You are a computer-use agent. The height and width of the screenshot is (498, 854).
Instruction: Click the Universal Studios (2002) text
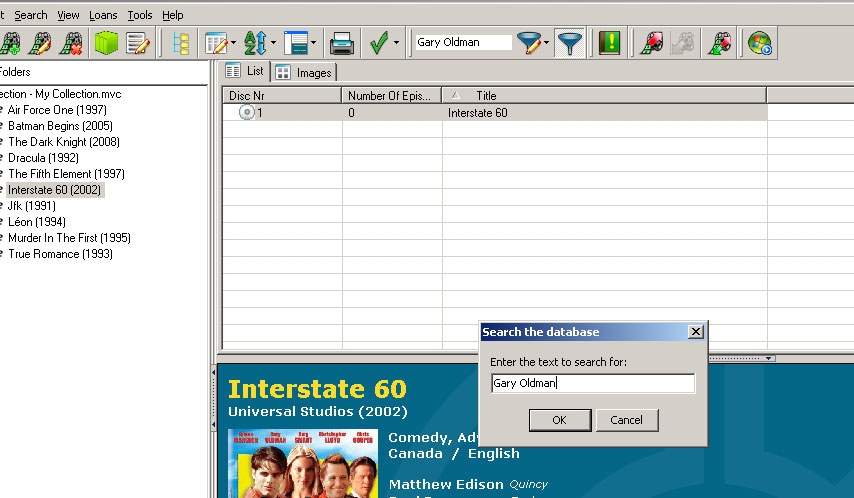318,411
